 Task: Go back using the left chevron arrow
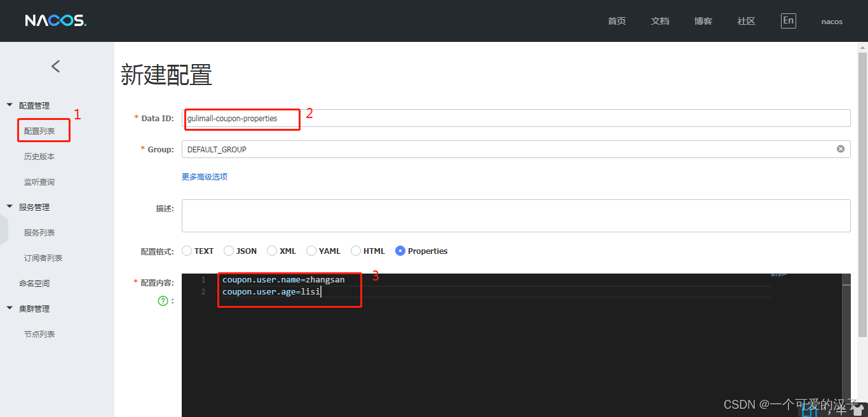56,66
